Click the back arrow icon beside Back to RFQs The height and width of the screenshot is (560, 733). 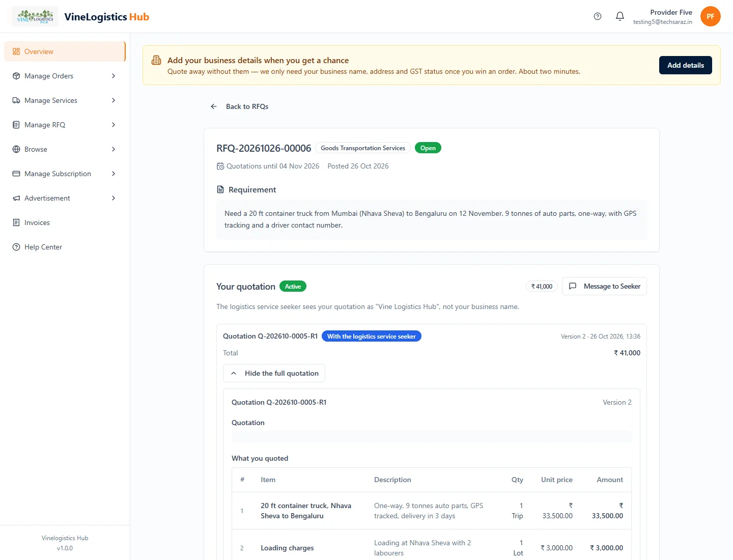[214, 106]
